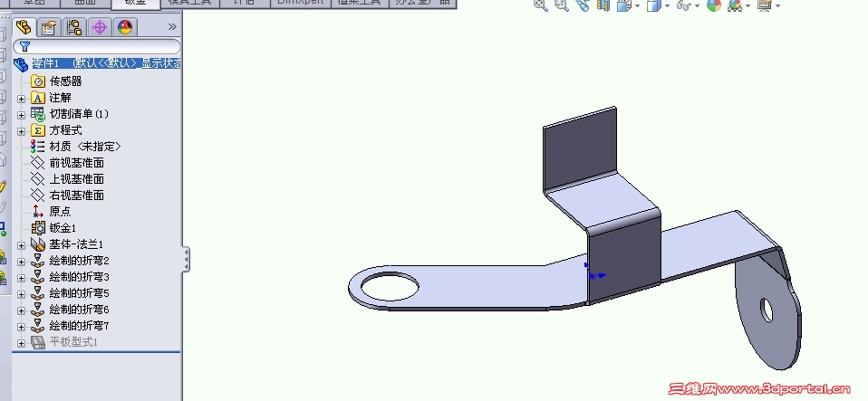
Task: Click the View Settings monitor icon
Action: click(x=765, y=5)
